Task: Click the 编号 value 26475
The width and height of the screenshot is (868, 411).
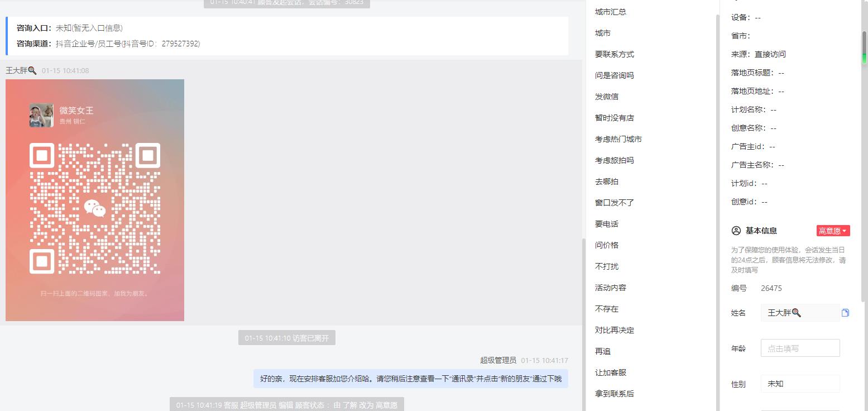Action: coord(771,288)
